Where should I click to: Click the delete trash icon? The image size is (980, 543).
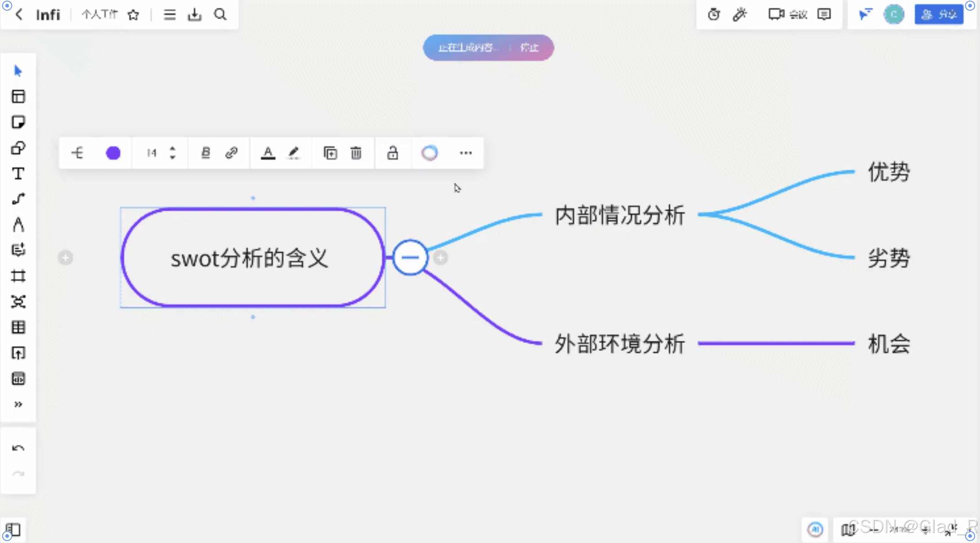356,153
